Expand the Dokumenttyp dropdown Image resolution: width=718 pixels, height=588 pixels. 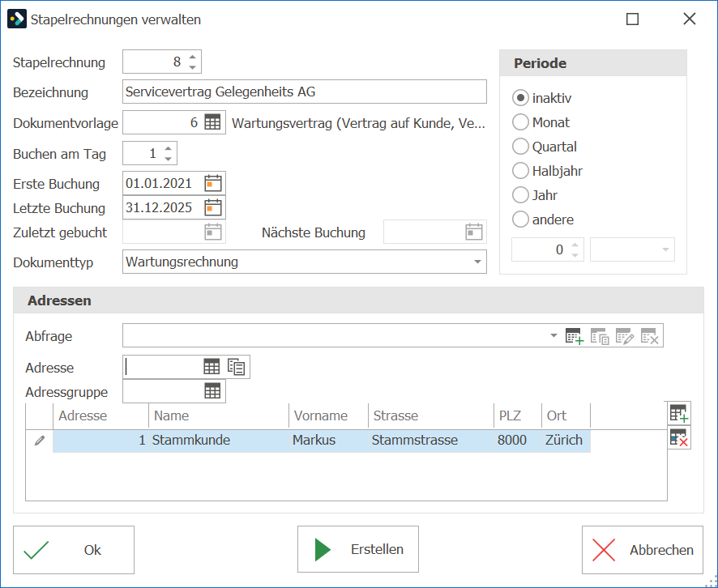coord(477,262)
